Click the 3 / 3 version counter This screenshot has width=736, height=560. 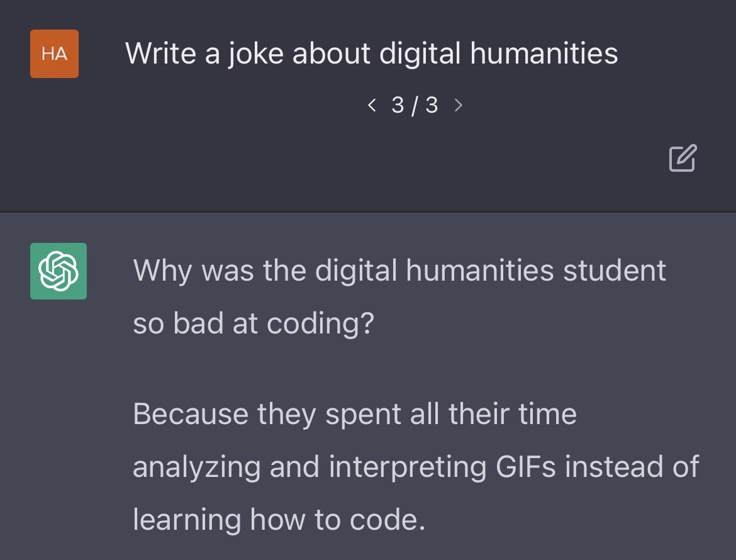coord(415,105)
